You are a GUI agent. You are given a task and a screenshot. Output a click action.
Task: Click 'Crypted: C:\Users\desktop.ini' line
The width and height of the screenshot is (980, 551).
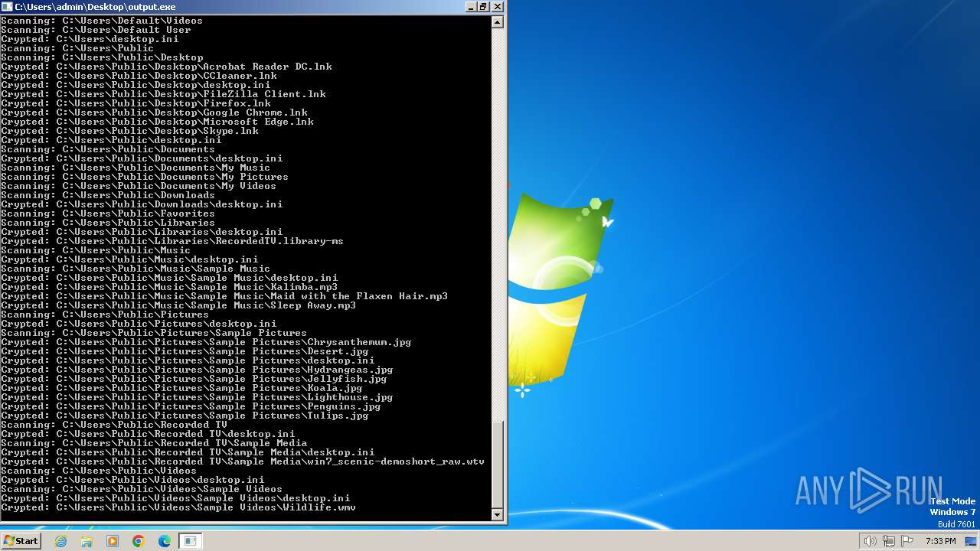point(90,39)
